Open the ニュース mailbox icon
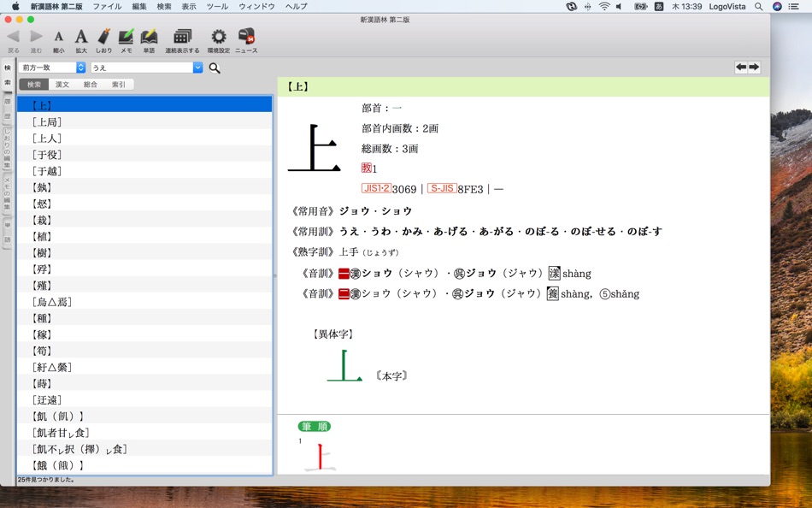Viewport: 812px width, 508px height. click(246, 36)
